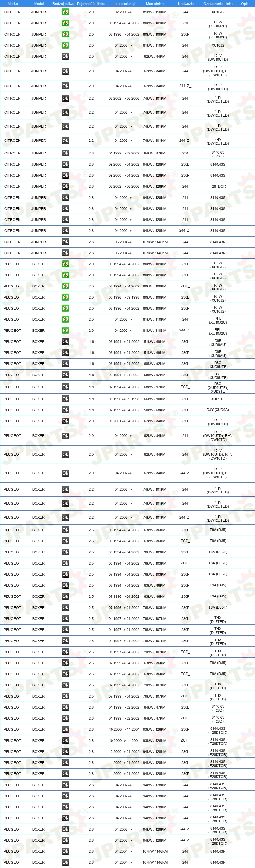Click ON icon in Citroen 2.8 230L row

(66, 164)
